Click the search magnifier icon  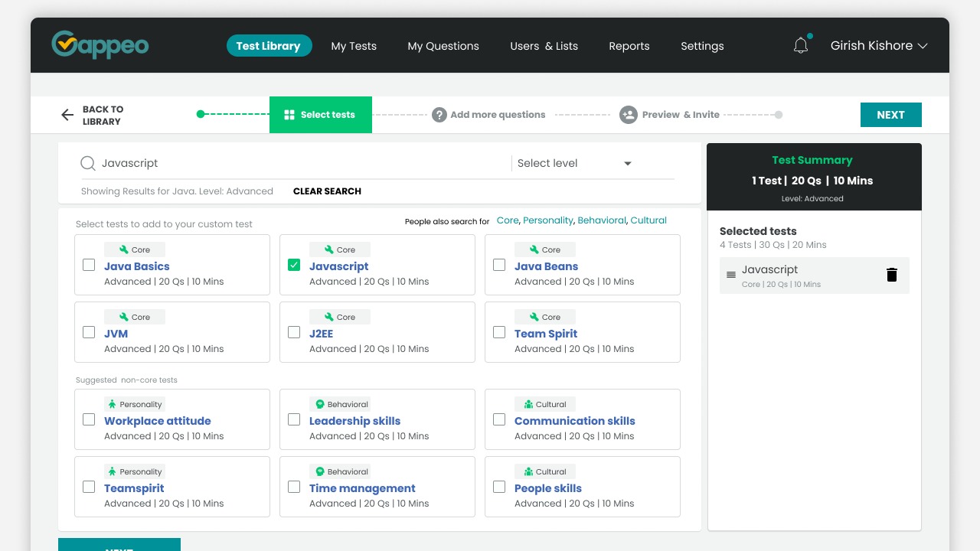tap(88, 163)
